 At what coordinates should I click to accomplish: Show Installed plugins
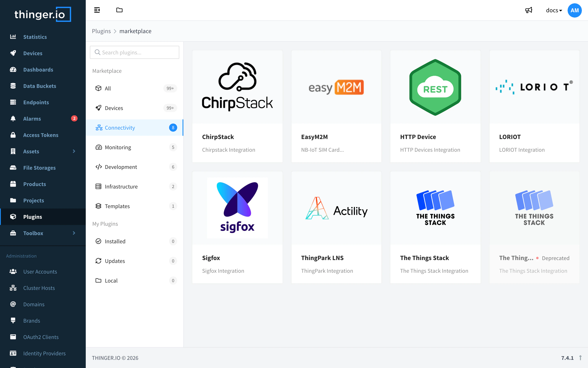(x=135, y=241)
